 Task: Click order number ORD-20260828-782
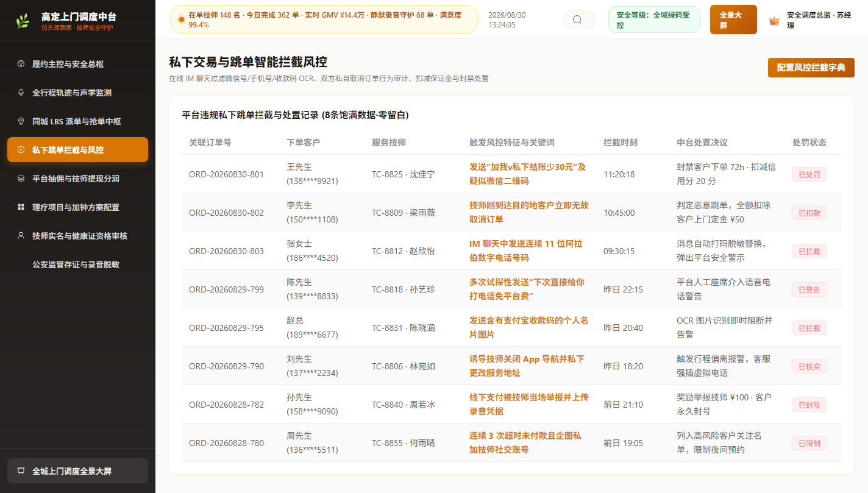pyautogui.click(x=226, y=405)
